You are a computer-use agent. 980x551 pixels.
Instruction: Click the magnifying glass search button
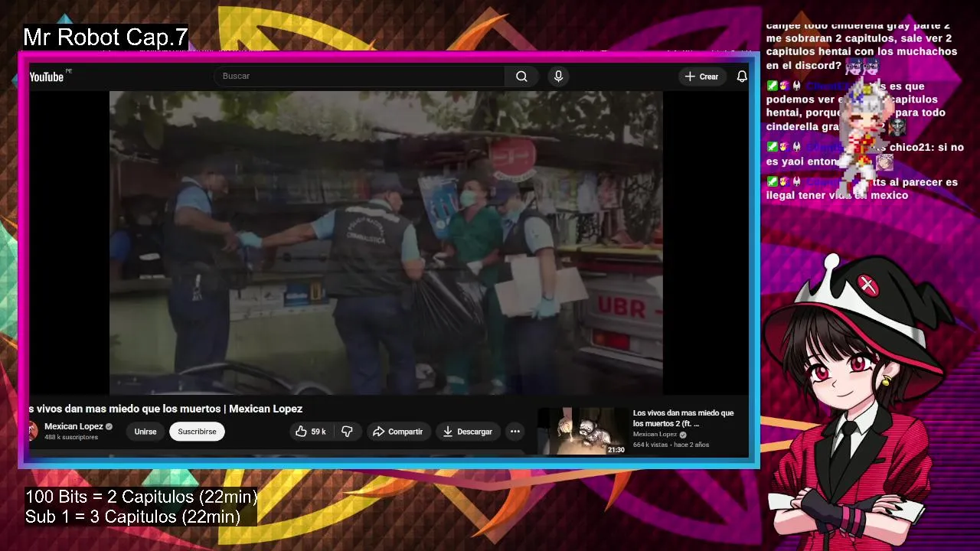tap(521, 76)
